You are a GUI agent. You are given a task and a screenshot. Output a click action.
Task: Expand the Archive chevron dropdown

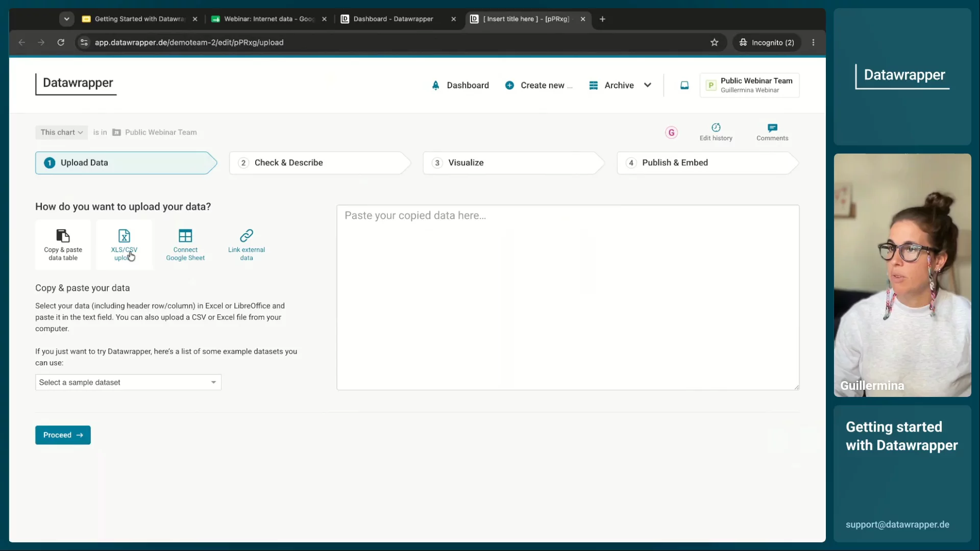(x=648, y=85)
